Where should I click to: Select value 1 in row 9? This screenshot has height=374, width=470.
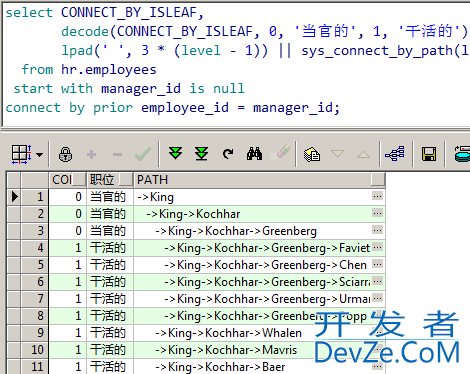pyautogui.click(x=68, y=333)
